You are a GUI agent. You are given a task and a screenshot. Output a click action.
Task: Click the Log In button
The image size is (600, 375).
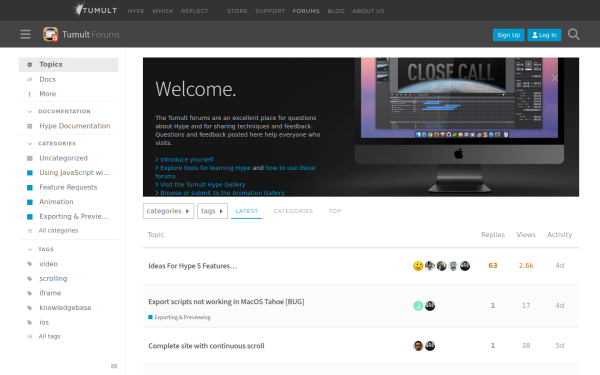point(544,35)
